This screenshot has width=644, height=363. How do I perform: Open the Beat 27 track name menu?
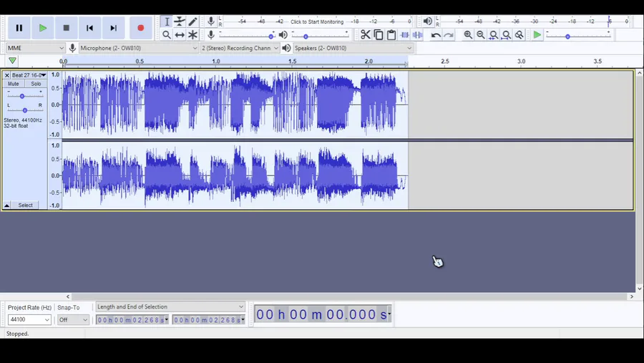(x=29, y=75)
